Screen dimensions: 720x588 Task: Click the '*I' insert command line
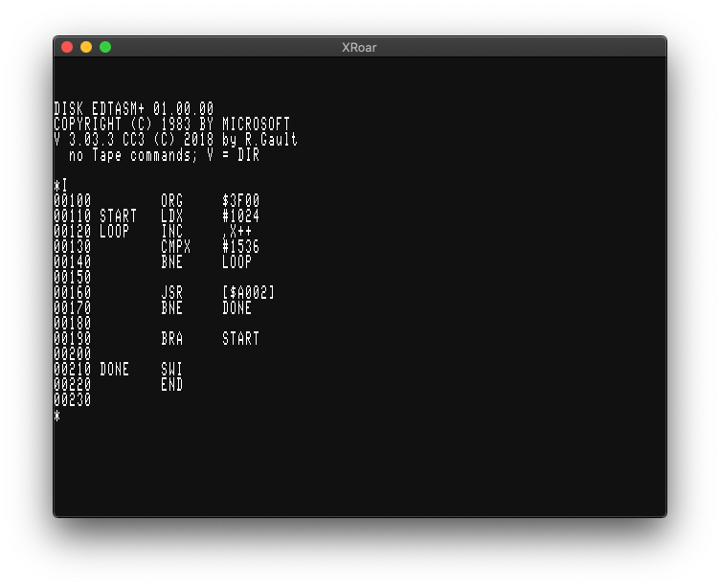60,186
